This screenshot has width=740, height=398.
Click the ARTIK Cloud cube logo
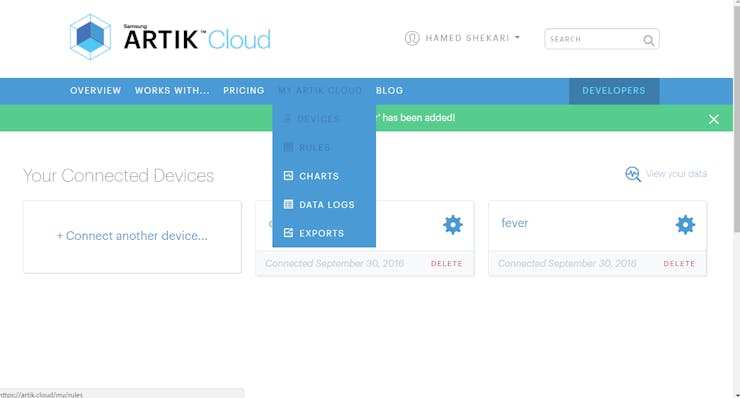90,37
